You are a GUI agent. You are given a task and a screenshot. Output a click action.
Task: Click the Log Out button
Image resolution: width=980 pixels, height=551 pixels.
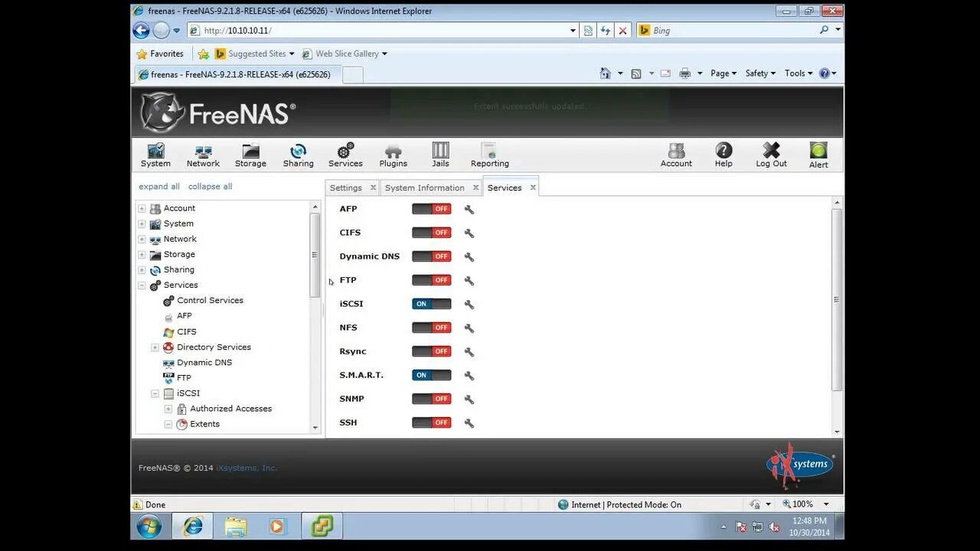pyautogui.click(x=771, y=154)
